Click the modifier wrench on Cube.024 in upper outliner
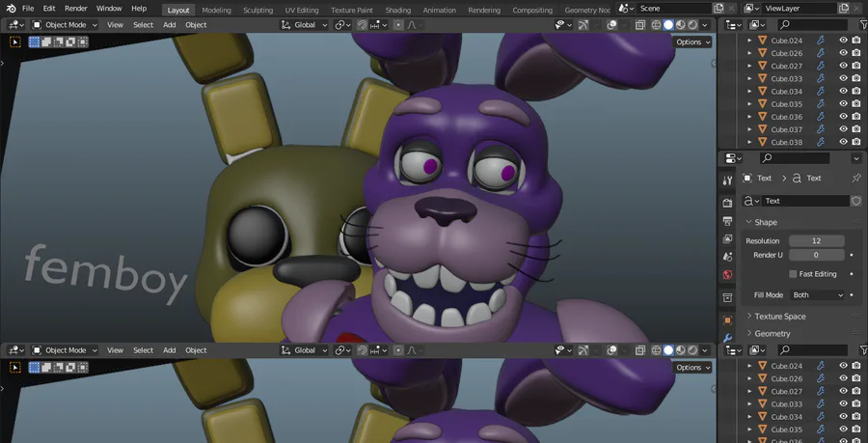 (821, 41)
